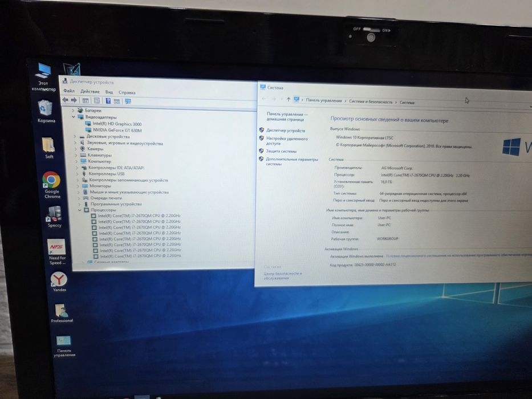Open the Этот компьютер desktop icon
This screenshot has height=399, width=532.
point(44,77)
